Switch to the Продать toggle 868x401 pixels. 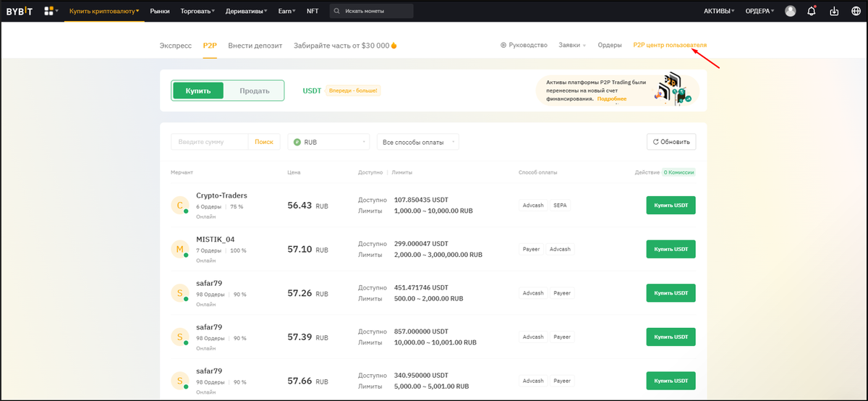pos(254,90)
